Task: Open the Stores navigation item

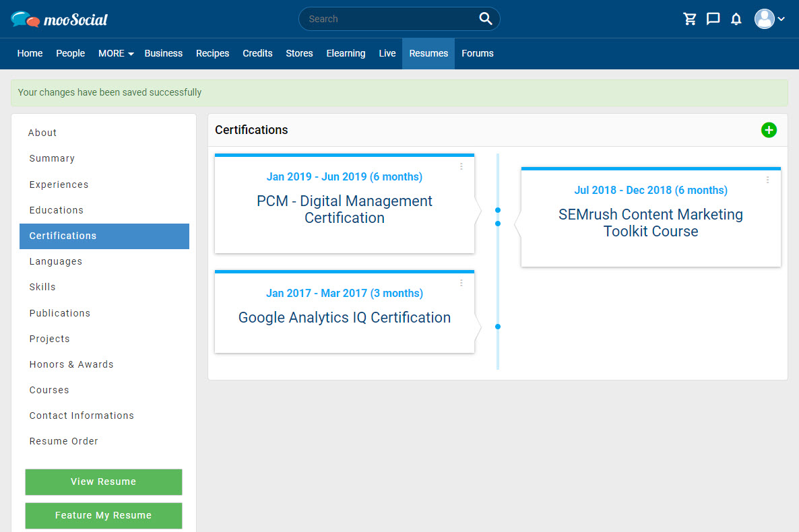Action: pos(299,53)
